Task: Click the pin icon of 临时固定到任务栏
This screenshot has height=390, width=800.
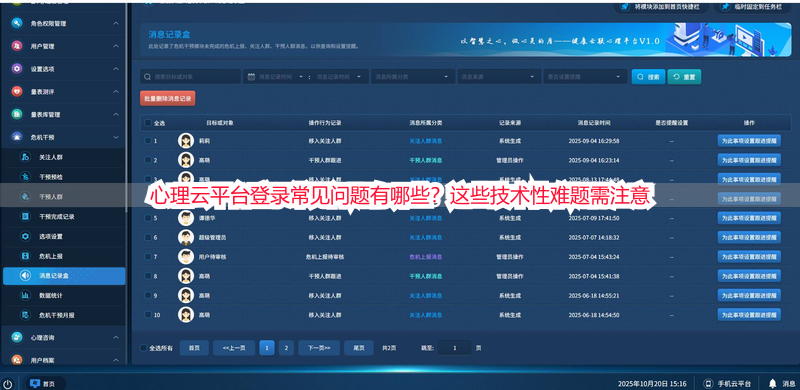Action: pos(725,7)
